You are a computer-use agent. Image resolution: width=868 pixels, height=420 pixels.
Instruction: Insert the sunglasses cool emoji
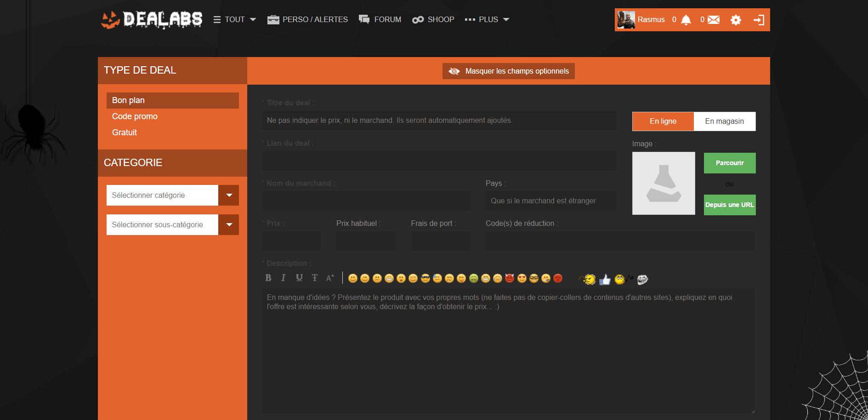[425, 278]
